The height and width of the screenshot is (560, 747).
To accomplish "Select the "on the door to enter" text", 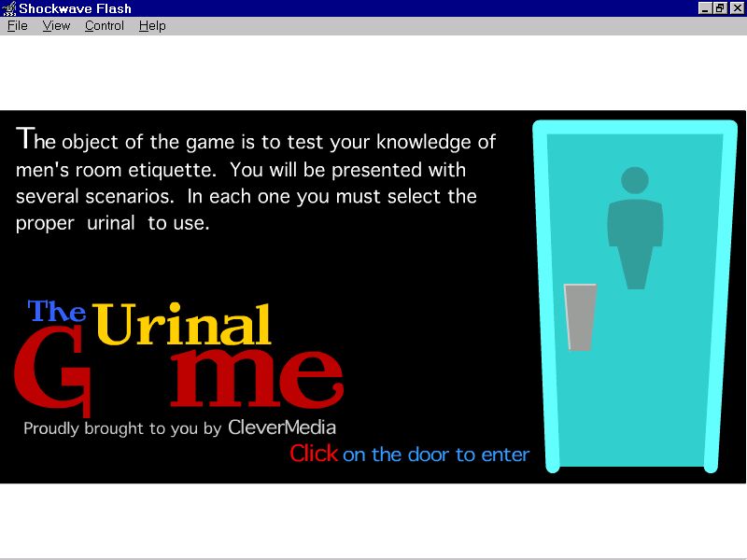I will pos(436,455).
